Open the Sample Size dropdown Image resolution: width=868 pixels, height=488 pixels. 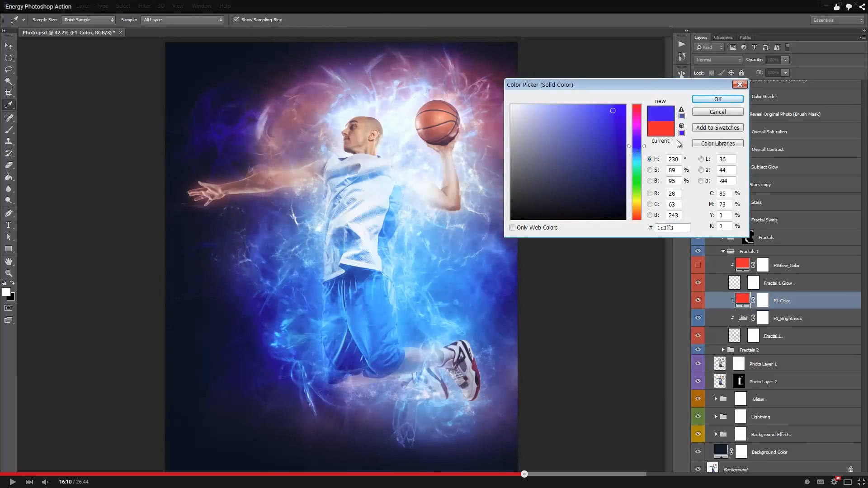[88, 20]
